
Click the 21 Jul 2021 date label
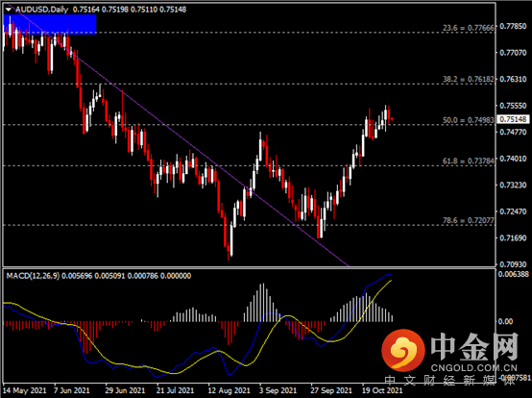pyautogui.click(x=175, y=390)
